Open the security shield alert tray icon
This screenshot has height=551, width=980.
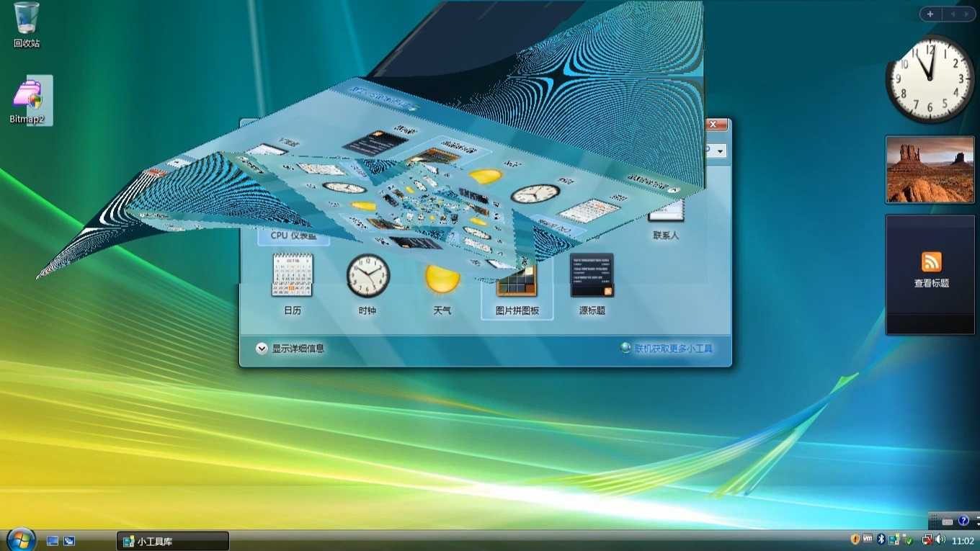coord(855,539)
